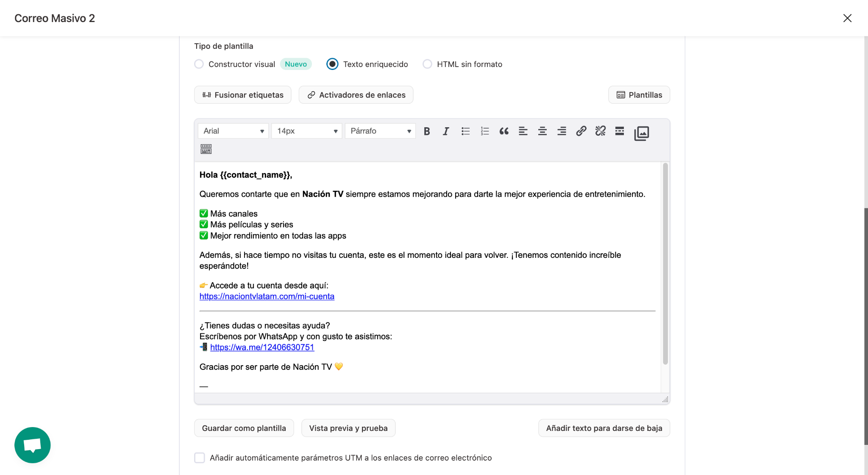Apply italic formatting in editor toolbar
Screen dimensions: 868x475
click(446, 131)
